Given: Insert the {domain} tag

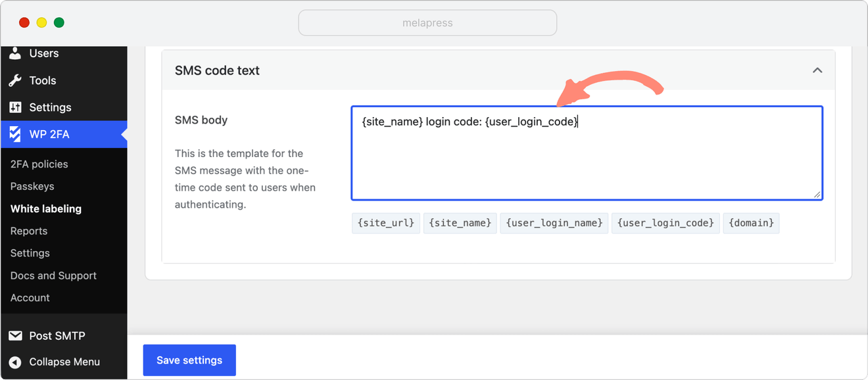Looking at the screenshot, I should tap(751, 223).
